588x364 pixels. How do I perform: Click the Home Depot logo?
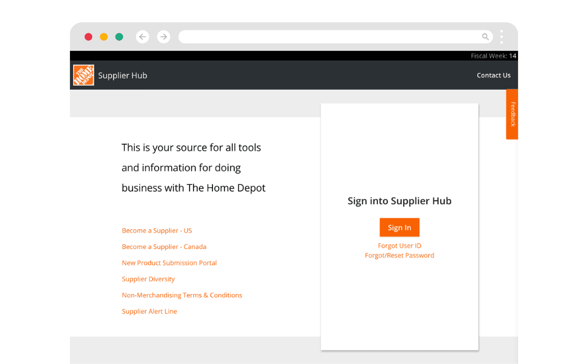coord(83,75)
